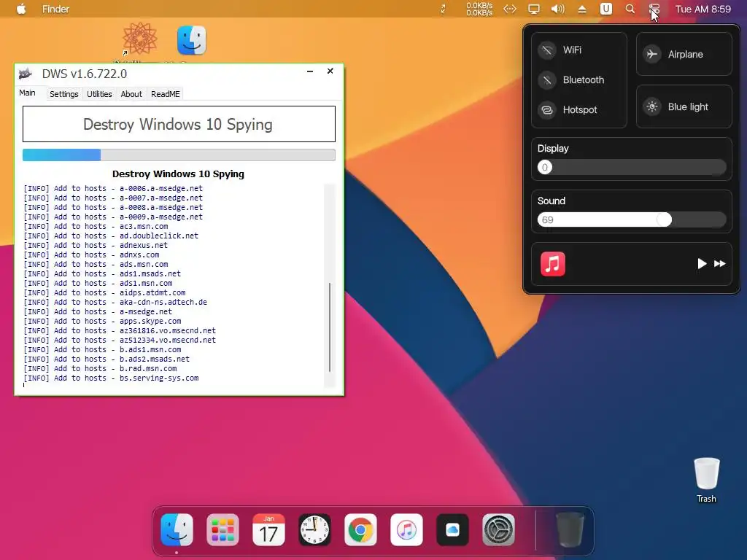The height and width of the screenshot is (560, 747).
Task: Open the Finder desktop icon
Action: tap(192, 41)
